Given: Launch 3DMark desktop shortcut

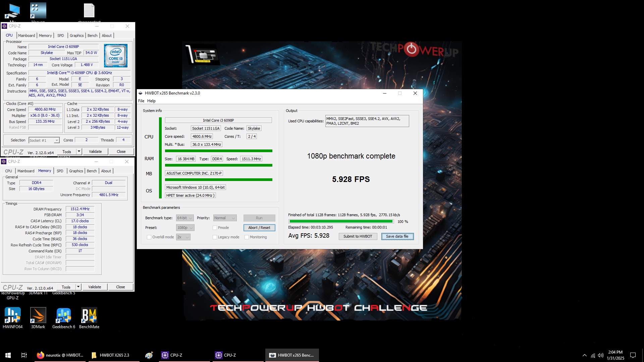Looking at the screenshot, I should (x=38, y=318).
